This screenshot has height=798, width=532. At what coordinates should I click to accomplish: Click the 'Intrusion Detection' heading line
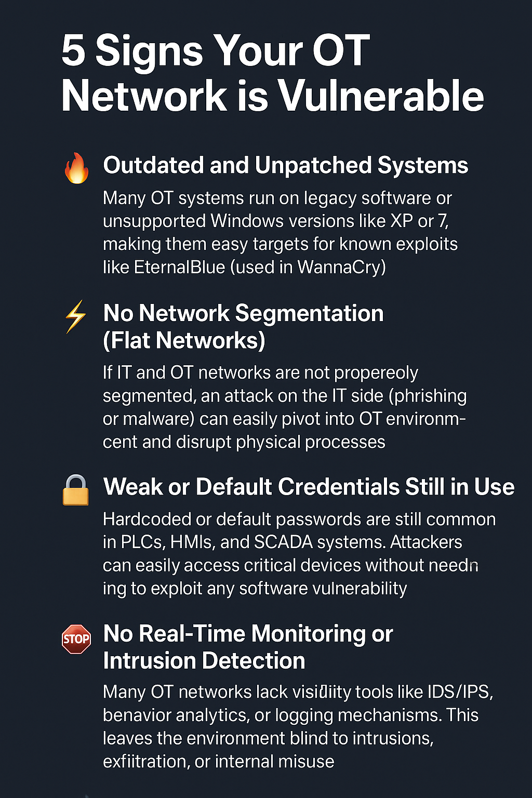[204, 661]
